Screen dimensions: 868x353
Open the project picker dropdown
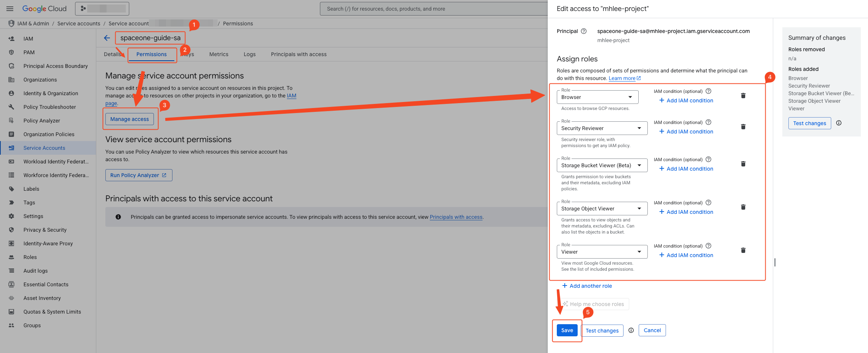coord(102,9)
